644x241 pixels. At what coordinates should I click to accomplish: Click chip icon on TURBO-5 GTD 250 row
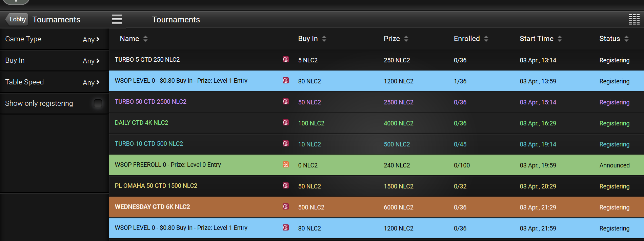(286, 60)
